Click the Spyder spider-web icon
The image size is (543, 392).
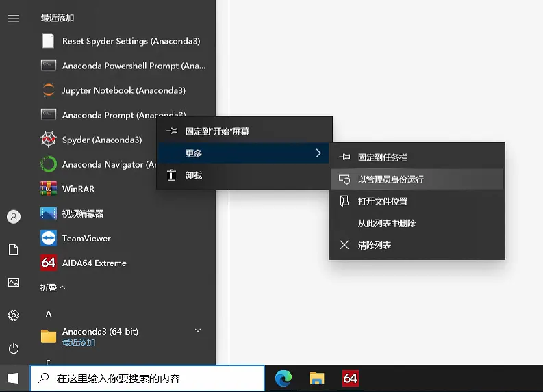[49, 140]
